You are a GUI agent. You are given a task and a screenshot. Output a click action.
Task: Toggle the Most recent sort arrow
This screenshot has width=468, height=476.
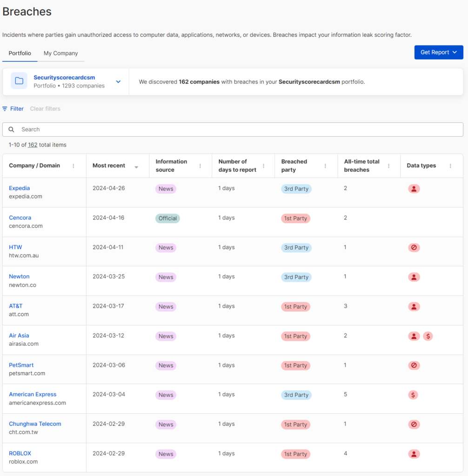pos(136,167)
